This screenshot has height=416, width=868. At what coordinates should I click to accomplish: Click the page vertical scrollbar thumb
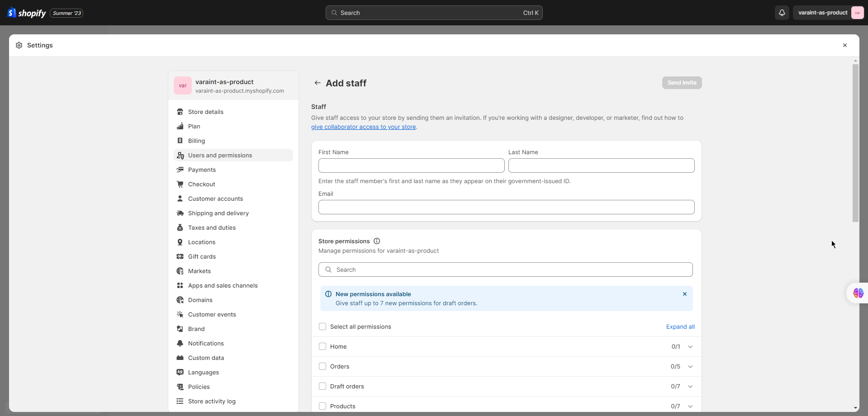pos(855,143)
